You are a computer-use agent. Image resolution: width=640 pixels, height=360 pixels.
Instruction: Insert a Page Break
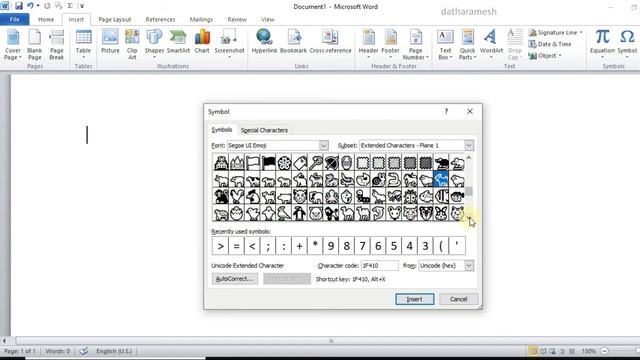56,45
